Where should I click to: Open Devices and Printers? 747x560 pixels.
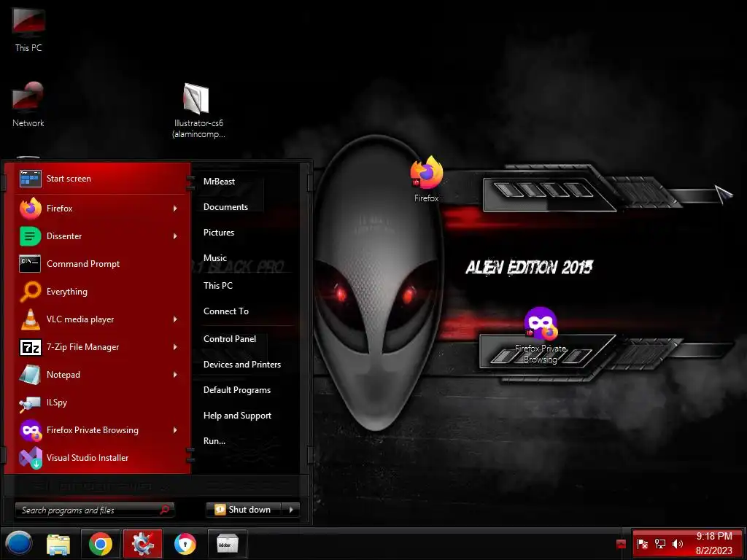pos(242,365)
